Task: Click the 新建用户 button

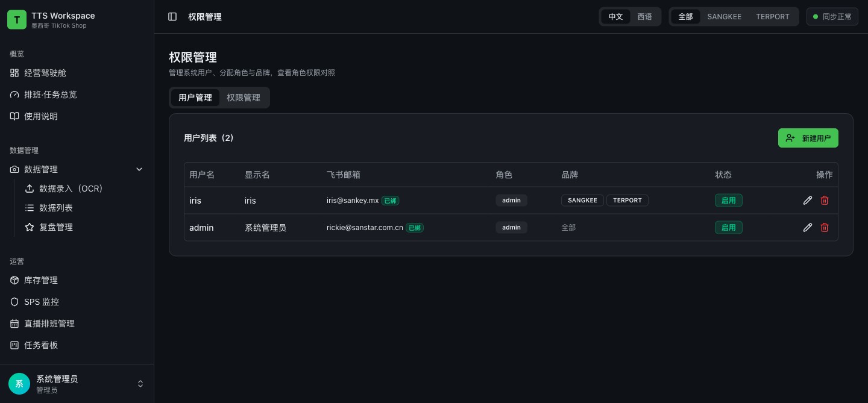Action: (x=808, y=138)
